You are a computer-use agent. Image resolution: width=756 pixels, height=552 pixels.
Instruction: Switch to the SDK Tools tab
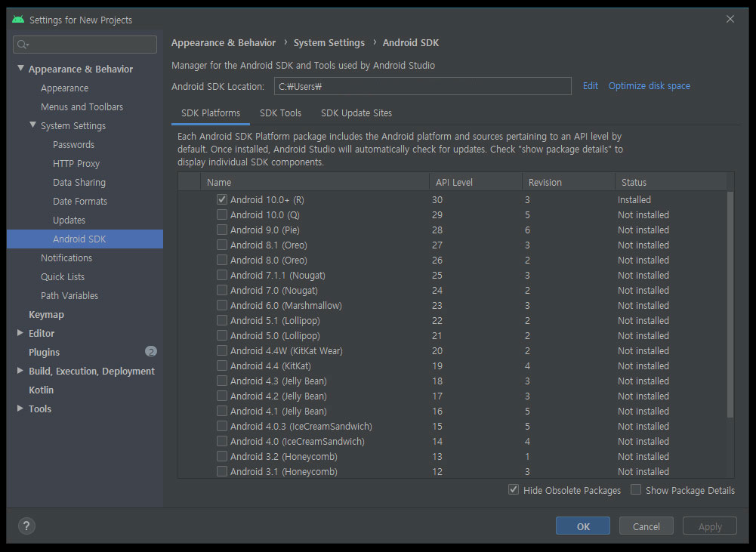coord(281,113)
